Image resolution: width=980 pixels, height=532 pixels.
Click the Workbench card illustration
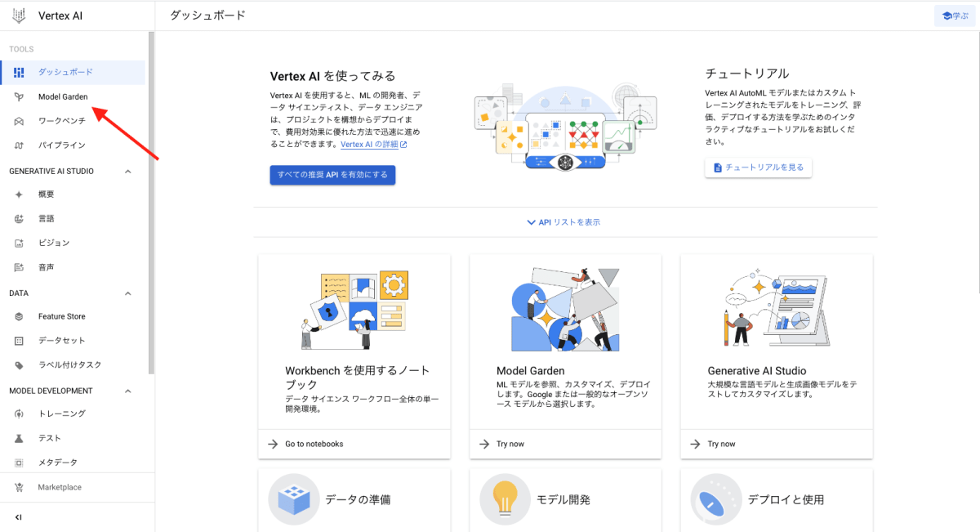(354, 311)
